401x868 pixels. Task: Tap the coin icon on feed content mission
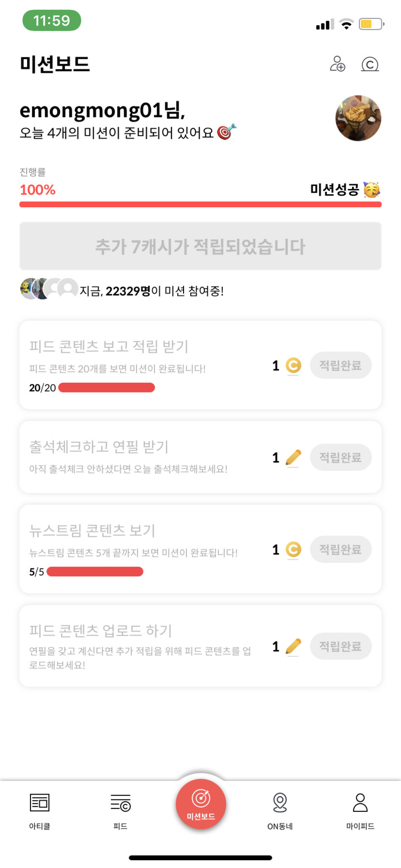(x=293, y=365)
